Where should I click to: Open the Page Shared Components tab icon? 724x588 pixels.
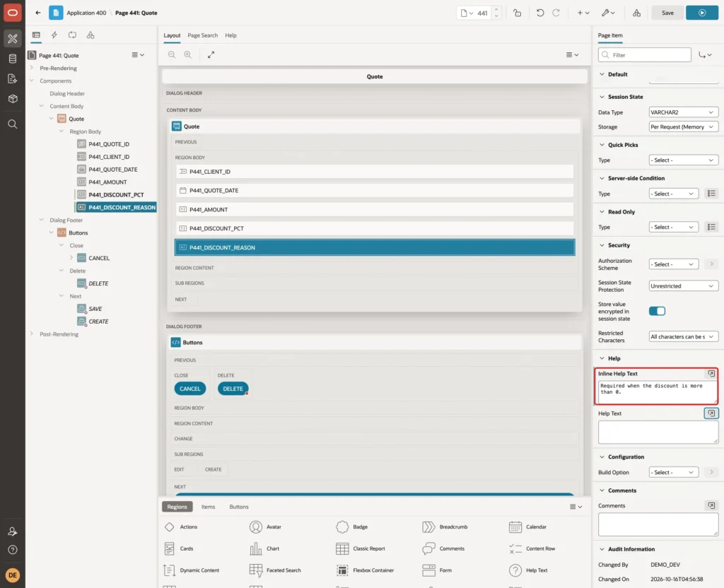pyautogui.click(x=90, y=35)
